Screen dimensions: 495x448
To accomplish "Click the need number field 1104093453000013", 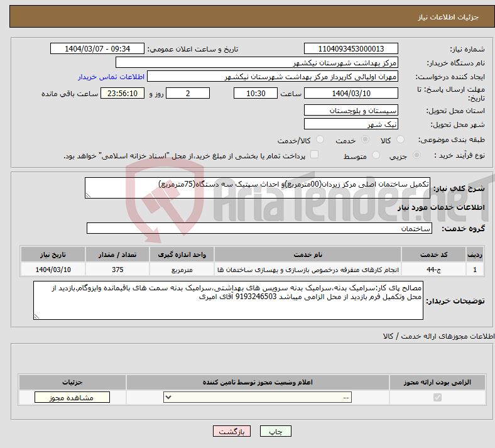I will 351,48.
